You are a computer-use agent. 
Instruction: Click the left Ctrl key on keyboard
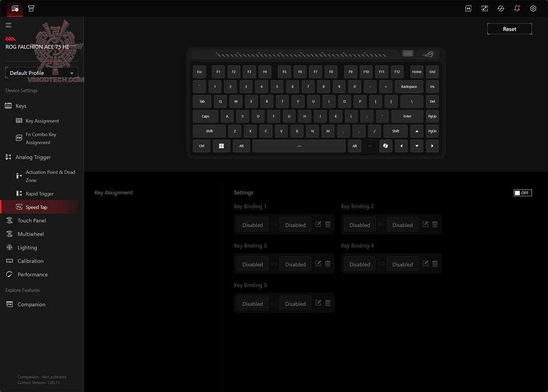click(201, 146)
